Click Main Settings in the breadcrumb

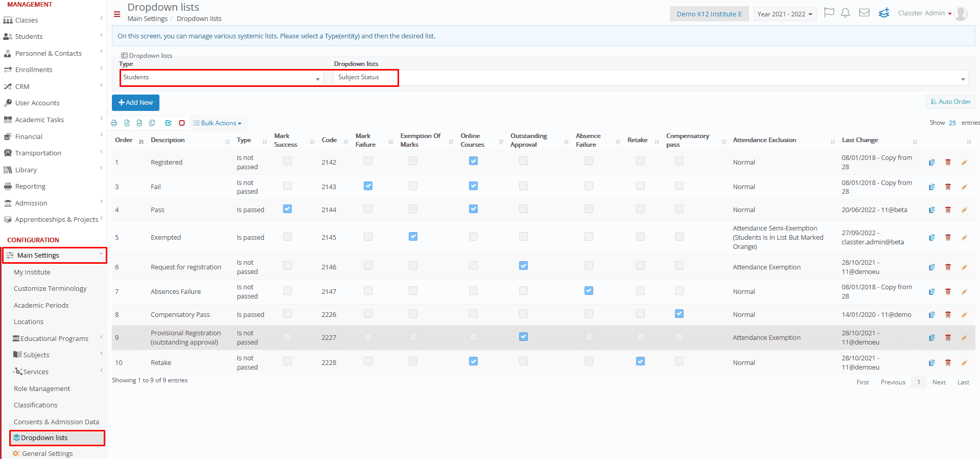coord(148,19)
